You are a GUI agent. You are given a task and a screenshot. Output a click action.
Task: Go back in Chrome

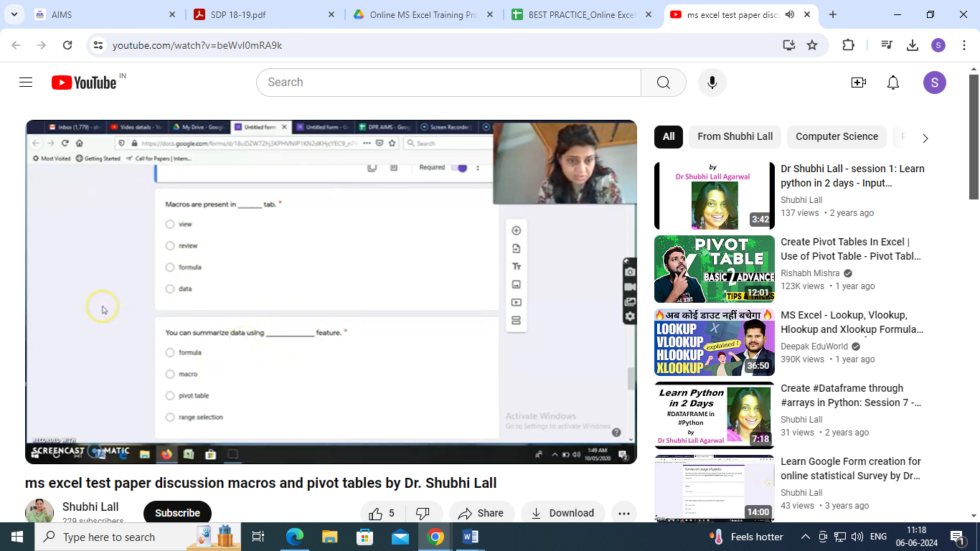click(x=17, y=45)
